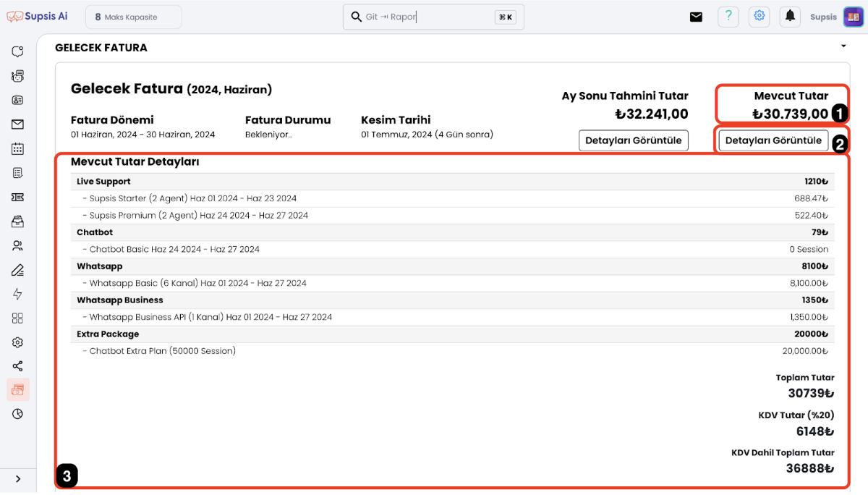Click the 20,000.00₺ amount

click(806, 352)
